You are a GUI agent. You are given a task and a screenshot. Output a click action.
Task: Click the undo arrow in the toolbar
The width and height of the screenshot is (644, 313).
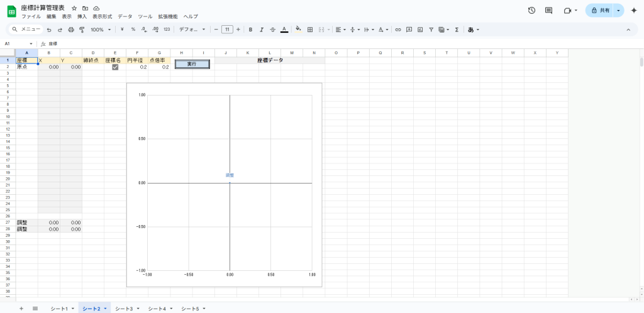49,30
